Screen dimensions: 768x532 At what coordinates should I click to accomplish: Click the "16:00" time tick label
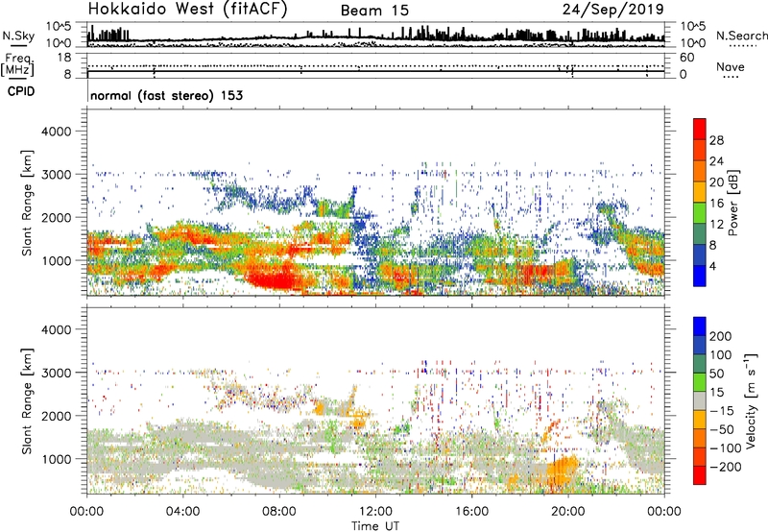pyautogui.click(x=471, y=512)
